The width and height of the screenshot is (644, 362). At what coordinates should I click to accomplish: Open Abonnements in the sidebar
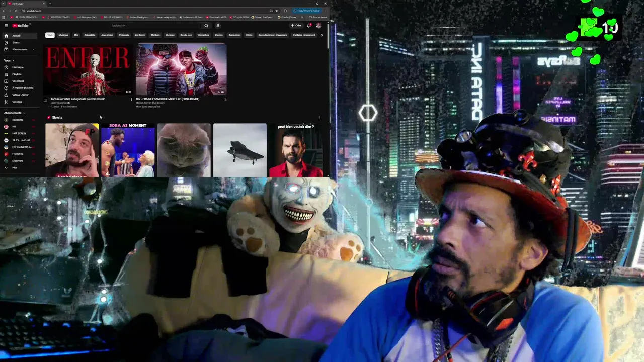[19, 49]
